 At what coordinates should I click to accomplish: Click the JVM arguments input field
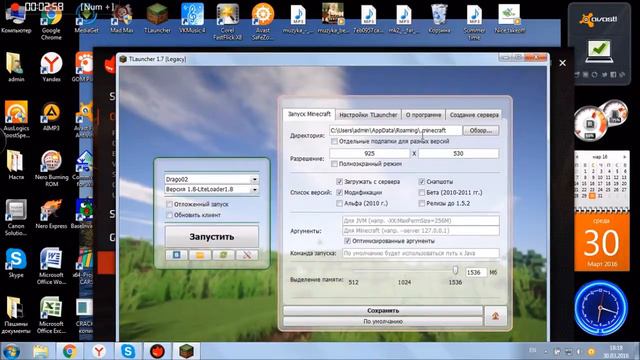pos(420,220)
